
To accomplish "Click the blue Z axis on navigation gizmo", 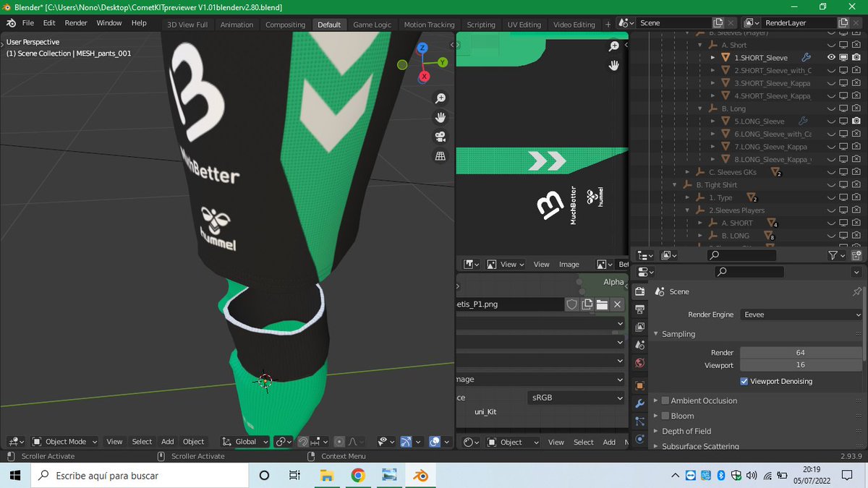I will [x=423, y=48].
